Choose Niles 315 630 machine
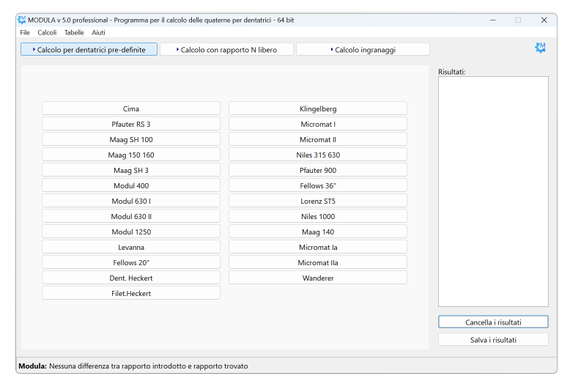 coord(318,155)
